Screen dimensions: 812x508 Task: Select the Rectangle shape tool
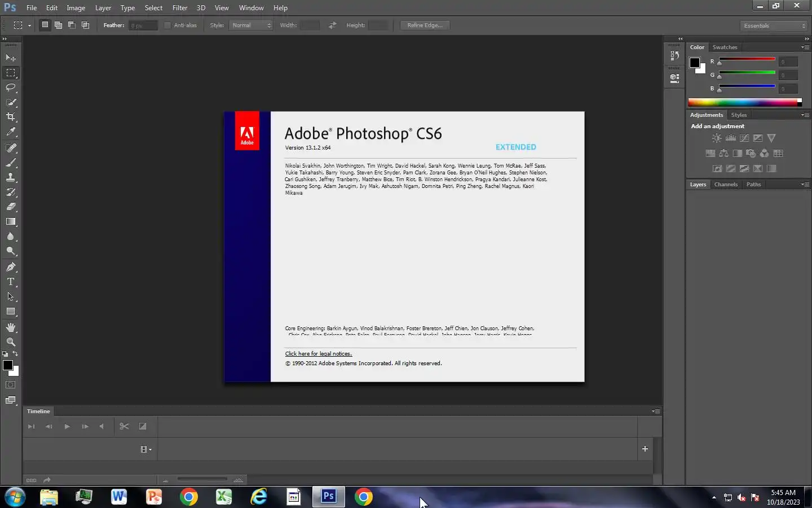(11, 311)
